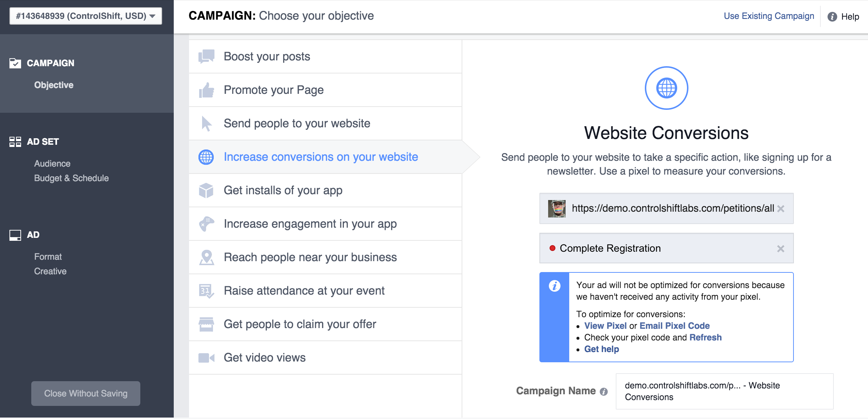The height and width of the screenshot is (419, 868).
Task: Open the ad account #143648939 dropdown
Action: tap(86, 16)
